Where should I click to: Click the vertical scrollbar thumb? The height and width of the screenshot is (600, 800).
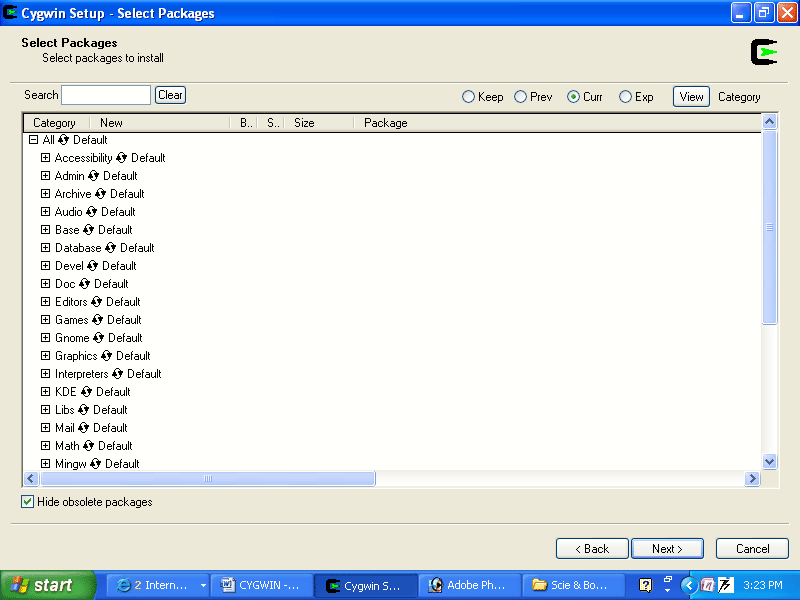point(769,227)
